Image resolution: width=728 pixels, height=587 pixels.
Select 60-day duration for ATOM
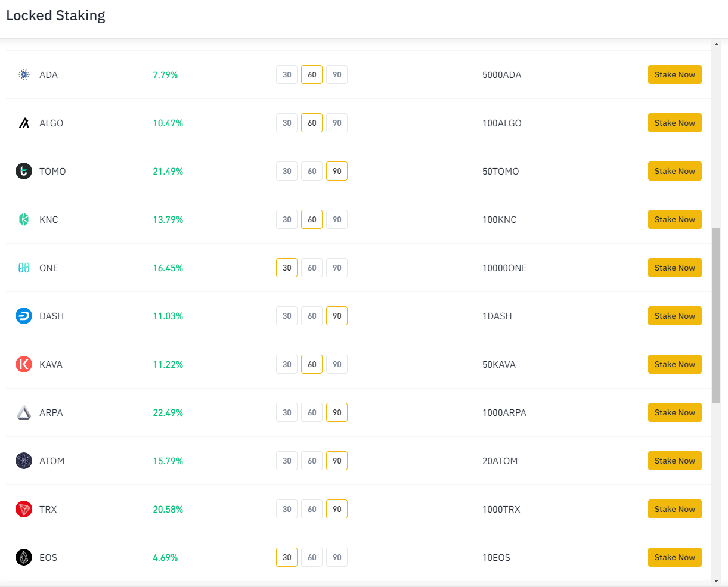click(312, 461)
